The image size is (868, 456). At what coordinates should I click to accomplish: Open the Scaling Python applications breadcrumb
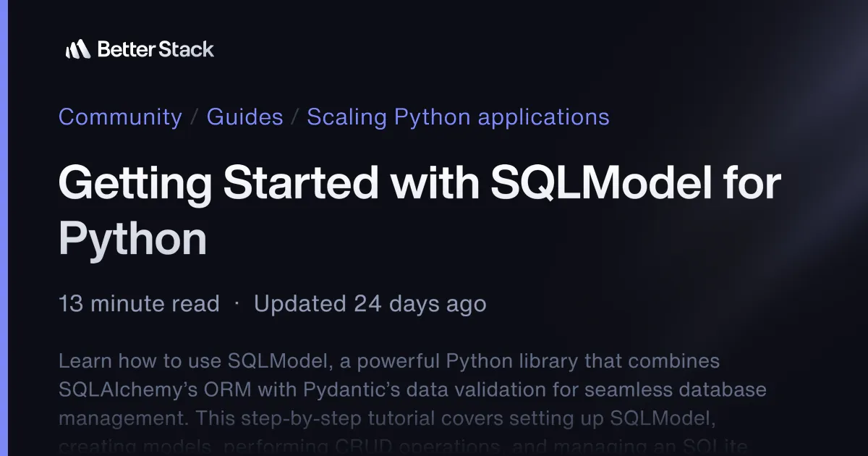(458, 117)
